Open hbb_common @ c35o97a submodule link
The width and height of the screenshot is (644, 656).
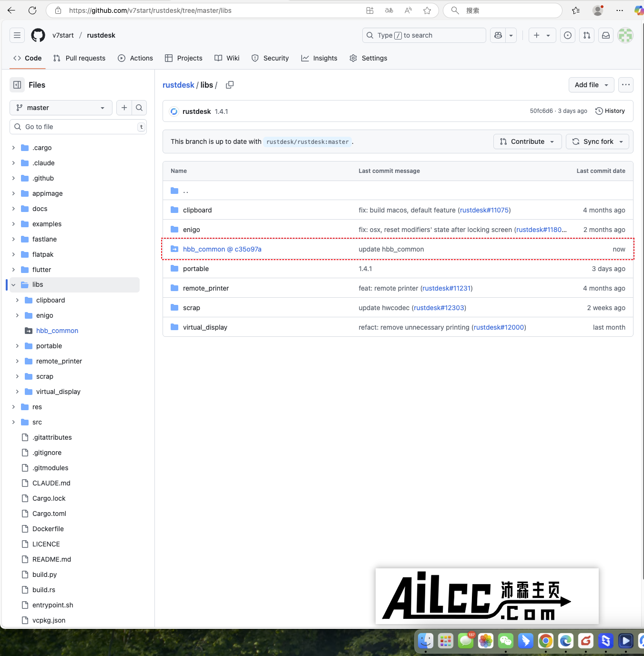coord(222,249)
